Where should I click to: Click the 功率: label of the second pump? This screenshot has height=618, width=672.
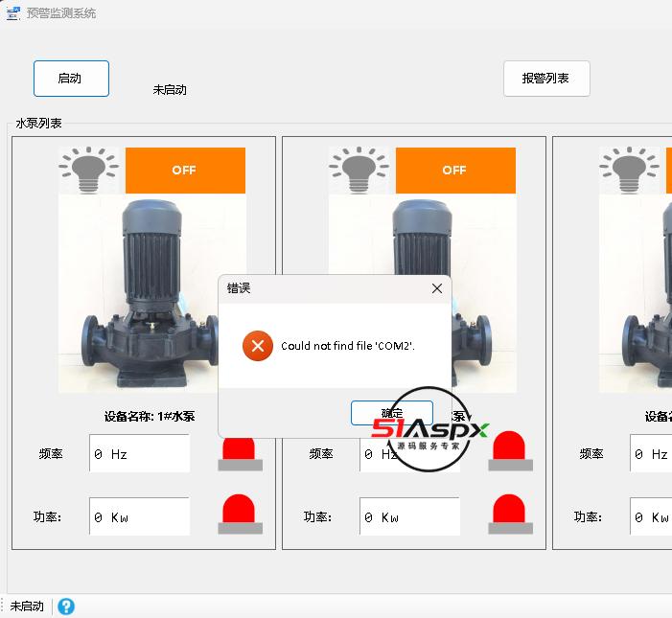[317, 517]
